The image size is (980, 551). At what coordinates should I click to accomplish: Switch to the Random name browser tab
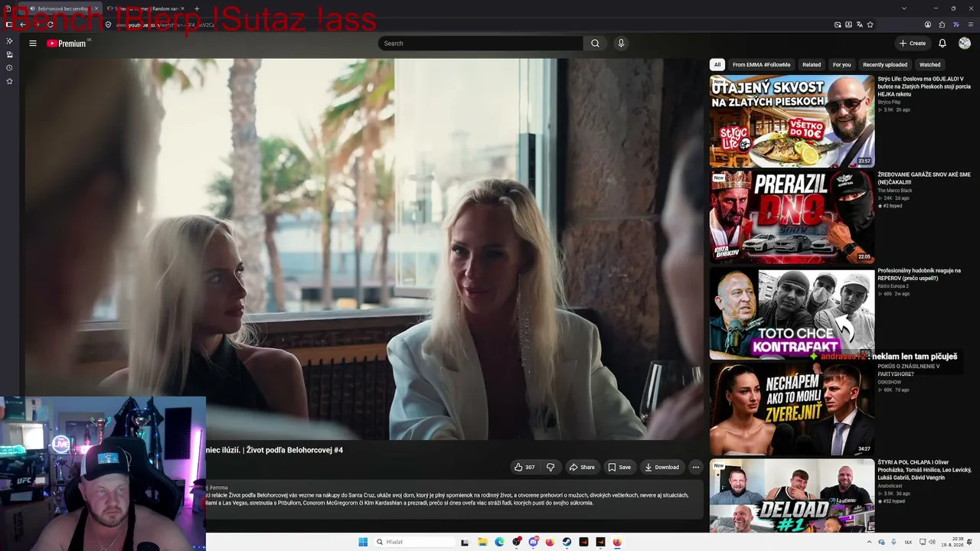[x=147, y=8]
